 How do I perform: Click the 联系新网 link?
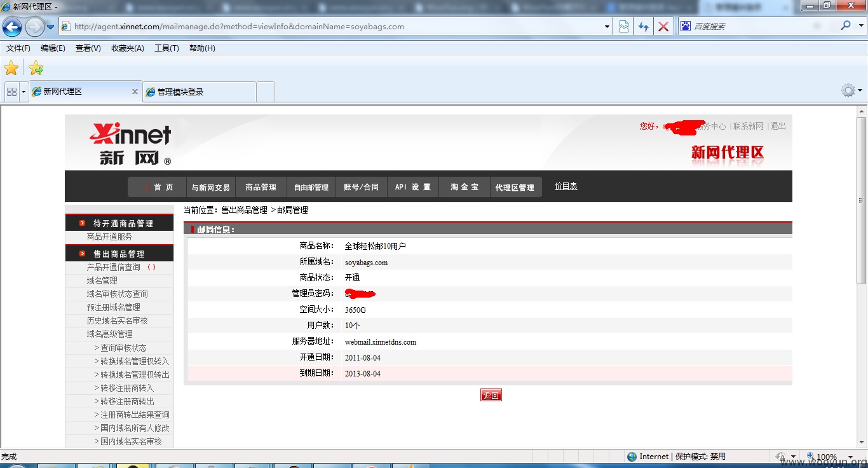click(x=748, y=126)
